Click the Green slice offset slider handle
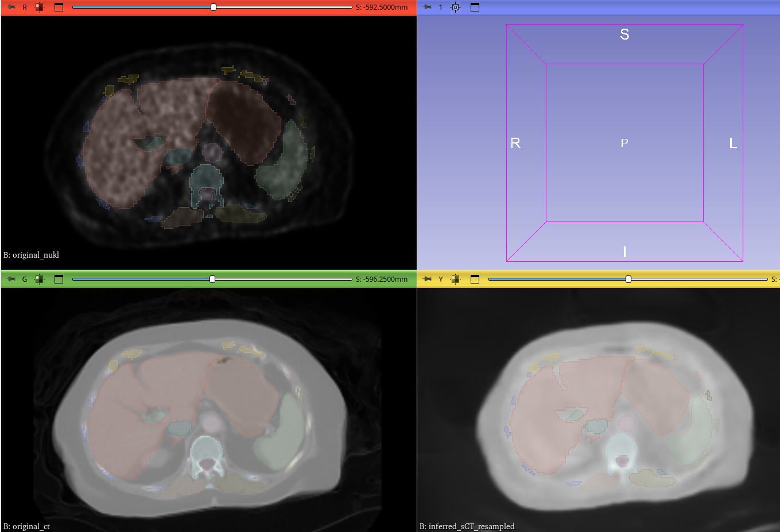The image size is (780, 532). click(x=212, y=279)
